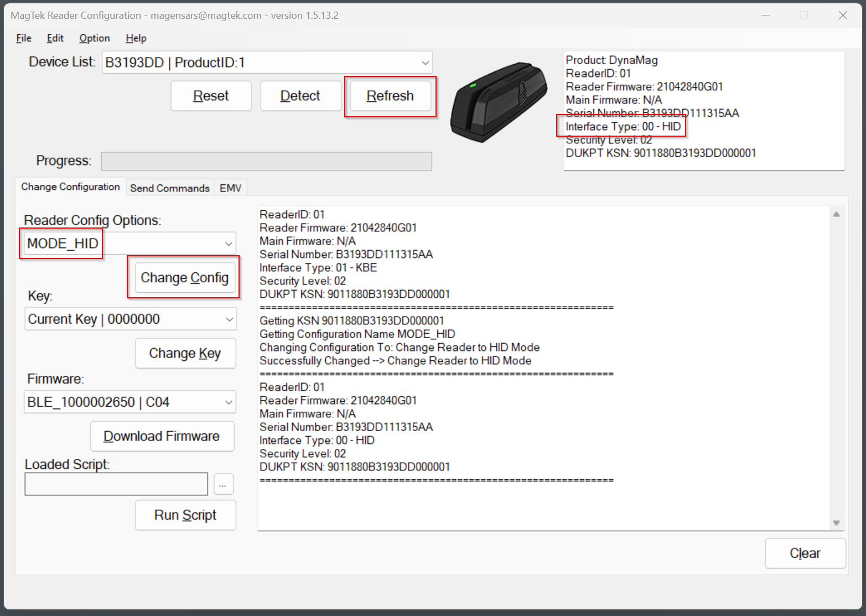Click 'Product: DynaMag' in info panel
The image size is (866, 616).
[611, 60]
